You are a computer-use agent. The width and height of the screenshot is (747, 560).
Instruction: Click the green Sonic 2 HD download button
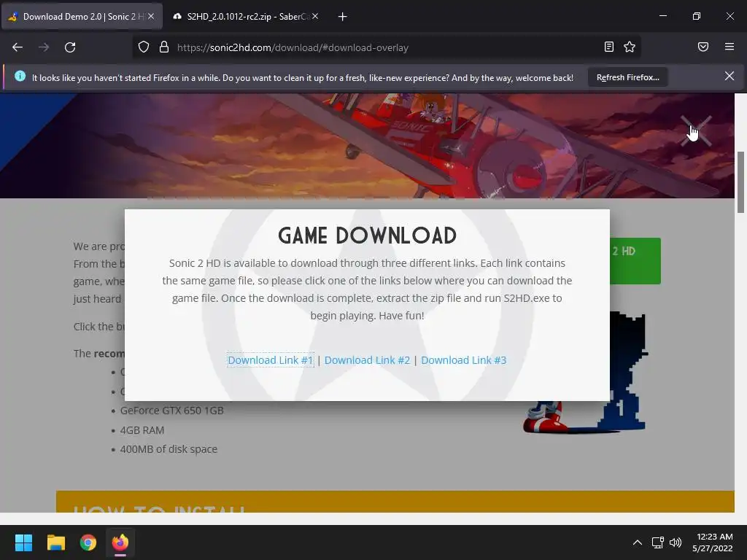[635, 261]
